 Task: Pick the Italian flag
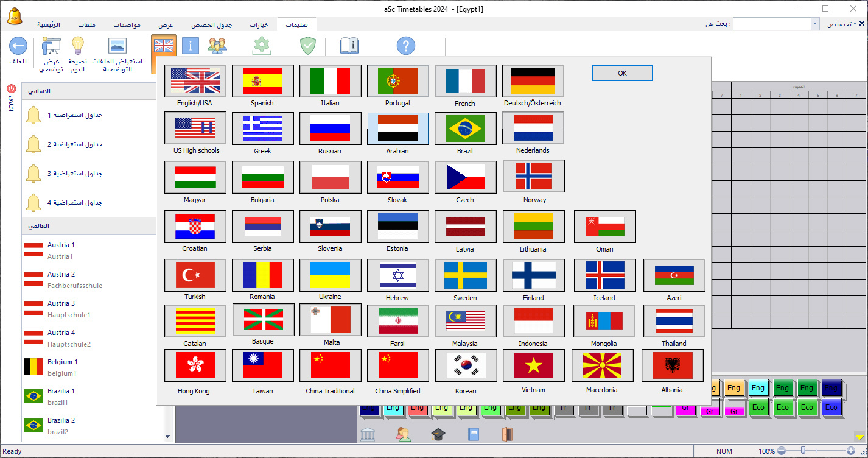(x=331, y=81)
